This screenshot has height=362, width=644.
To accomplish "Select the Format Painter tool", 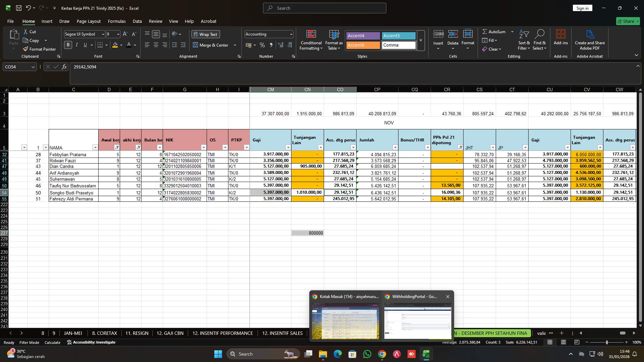I will pyautogui.click(x=40, y=49).
